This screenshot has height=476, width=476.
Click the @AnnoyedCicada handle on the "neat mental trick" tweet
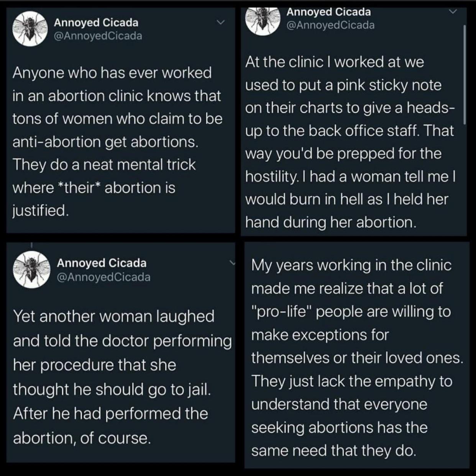click(98, 36)
